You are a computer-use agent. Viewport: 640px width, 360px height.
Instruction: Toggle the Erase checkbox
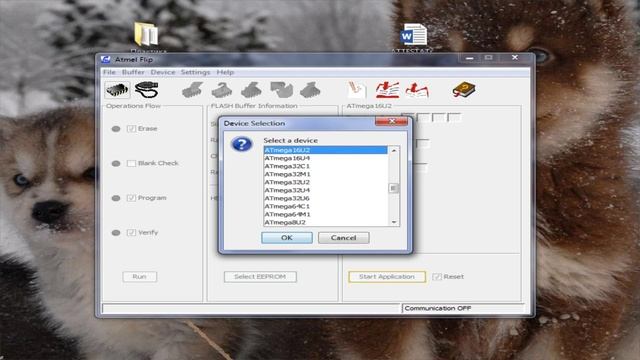click(x=131, y=129)
